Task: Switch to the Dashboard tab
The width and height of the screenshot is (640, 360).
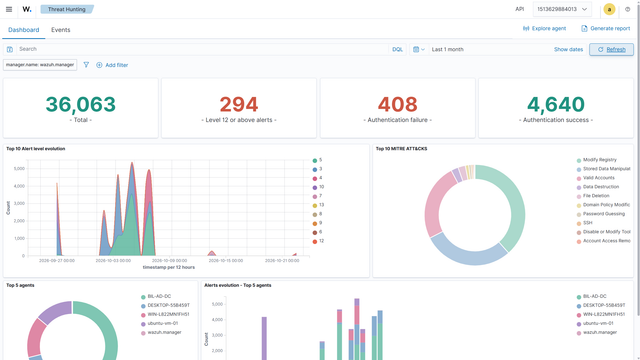Action: [x=24, y=30]
